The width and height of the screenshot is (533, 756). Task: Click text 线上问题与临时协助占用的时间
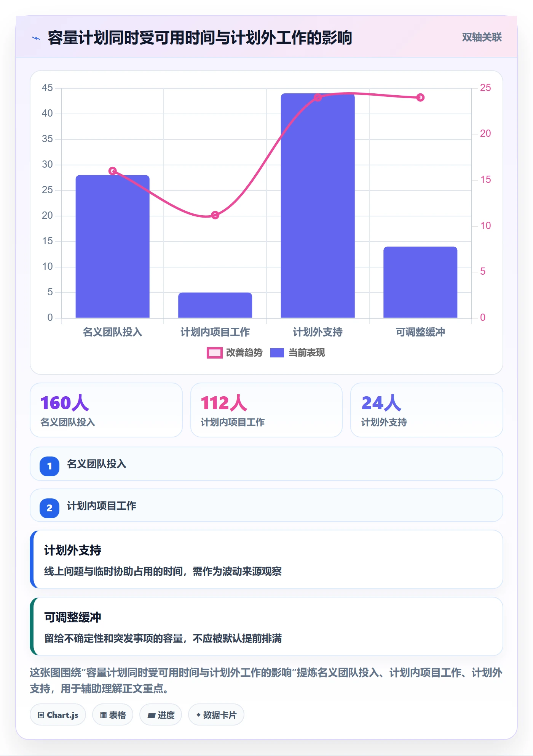tap(113, 571)
